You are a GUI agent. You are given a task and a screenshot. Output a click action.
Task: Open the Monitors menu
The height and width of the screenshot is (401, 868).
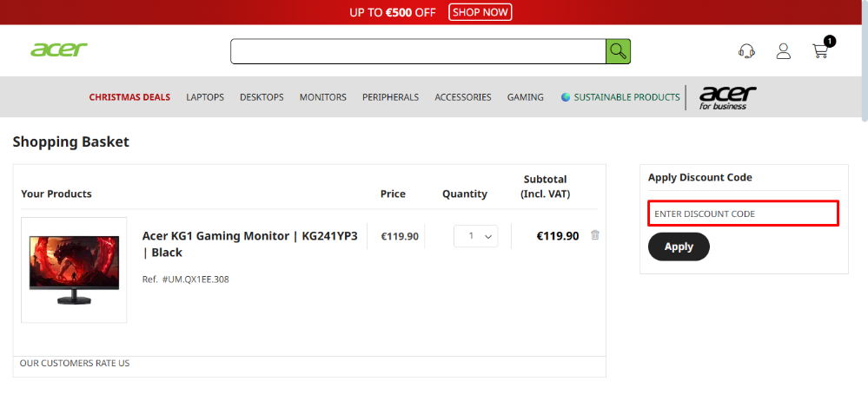pyautogui.click(x=322, y=97)
